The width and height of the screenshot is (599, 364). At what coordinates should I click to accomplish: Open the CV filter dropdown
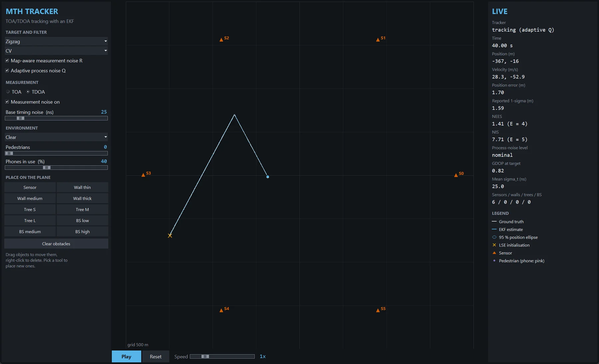(56, 51)
